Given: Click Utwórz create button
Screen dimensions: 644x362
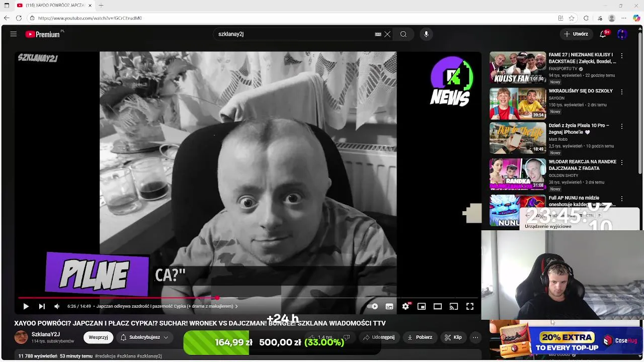Looking at the screenshot, I should pos(576,34).
